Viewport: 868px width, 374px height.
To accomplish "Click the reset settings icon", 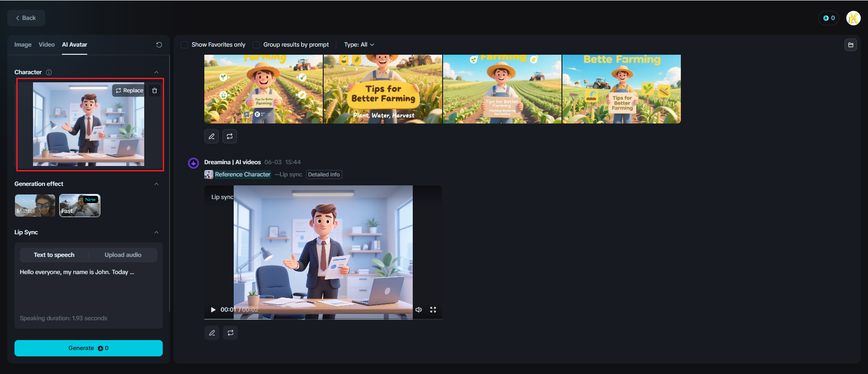I will click(x=159, y=45).
